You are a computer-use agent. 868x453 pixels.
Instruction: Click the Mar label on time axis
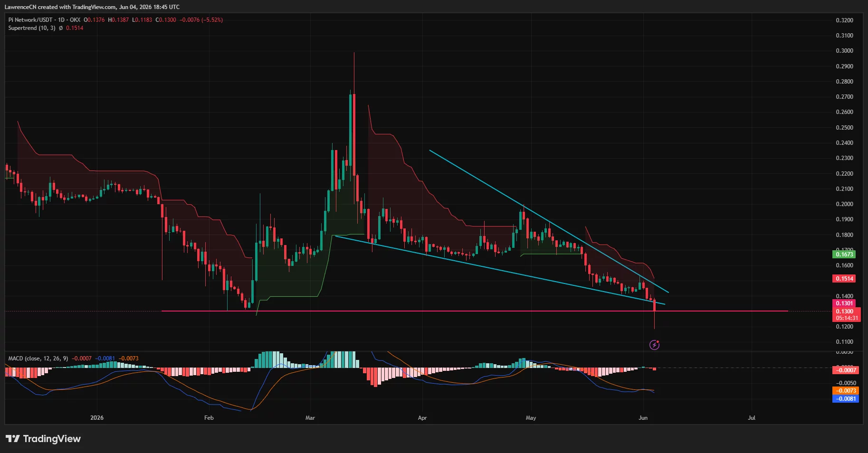point(310,418)
